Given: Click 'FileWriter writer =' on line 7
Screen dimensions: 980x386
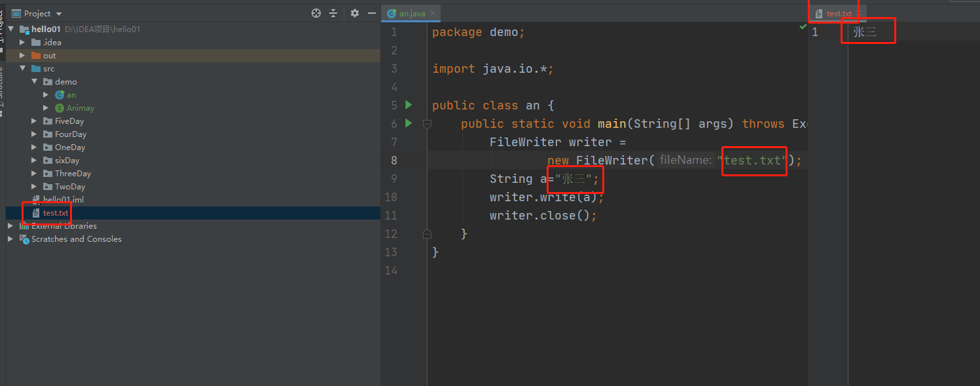Looking at the screenshot, I should (x=558, y=142).
